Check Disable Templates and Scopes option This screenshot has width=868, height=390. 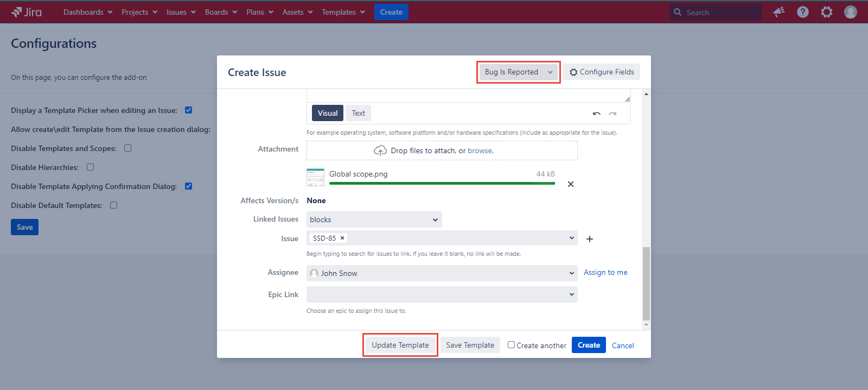point(128,148)
